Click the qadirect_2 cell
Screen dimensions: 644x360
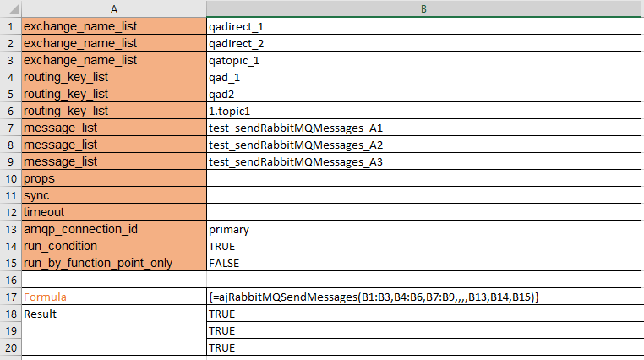click(423, 43)
